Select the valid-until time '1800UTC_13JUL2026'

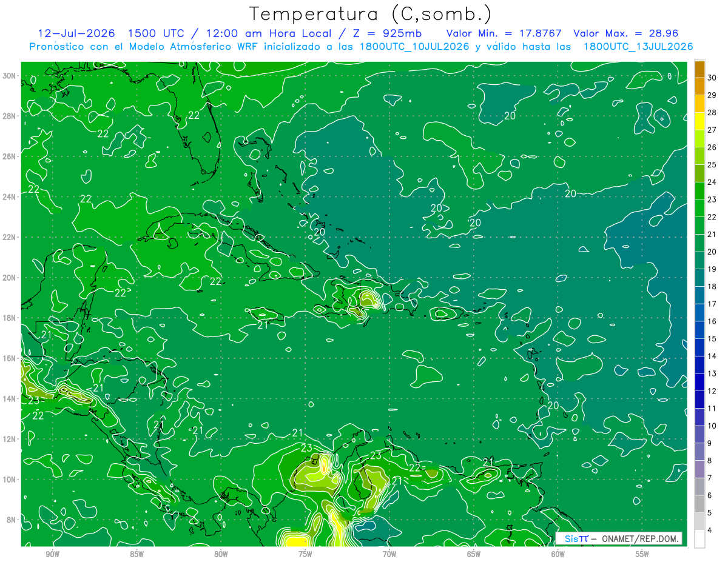point(638,47)
